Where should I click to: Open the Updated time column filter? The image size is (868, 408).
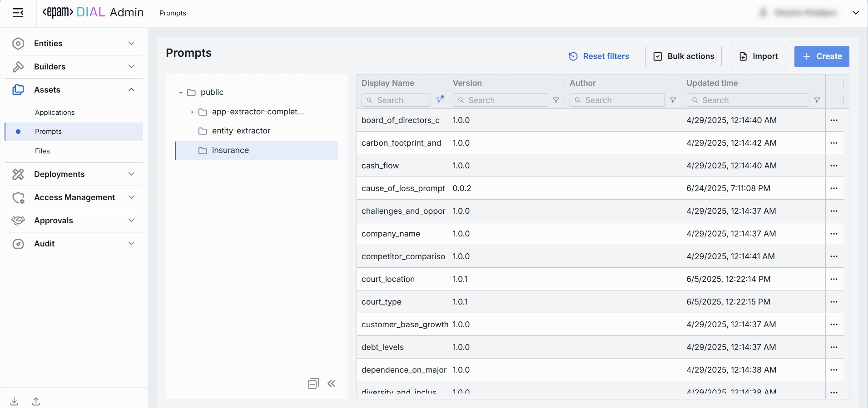point(817,100)
